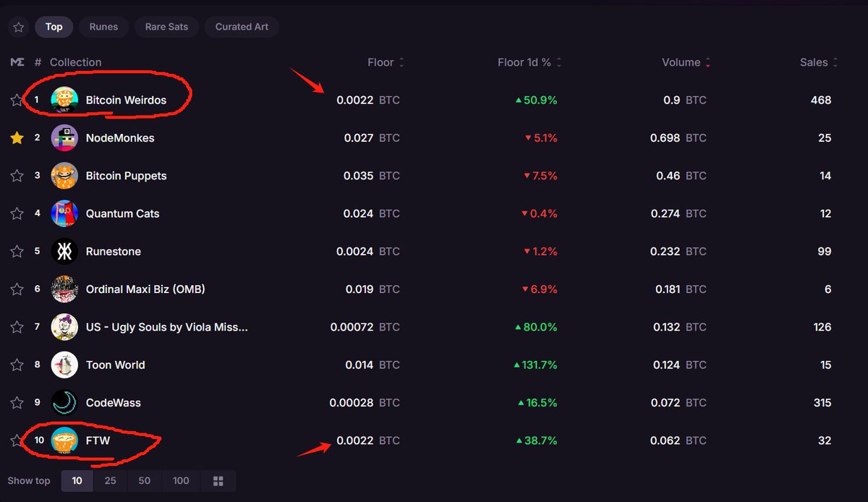Open the NodeMonkes collection
The height and width of the screenshot is (502, 868).
point(120,137)
